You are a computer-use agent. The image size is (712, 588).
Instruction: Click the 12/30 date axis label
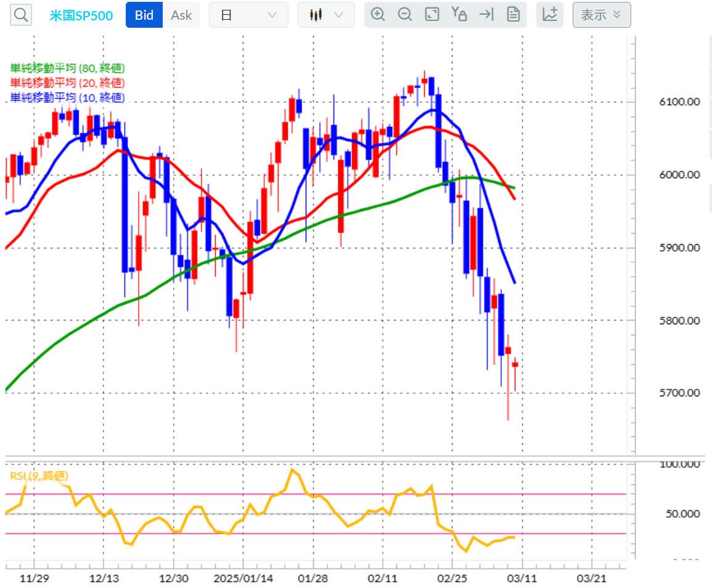tap(173, 579)
